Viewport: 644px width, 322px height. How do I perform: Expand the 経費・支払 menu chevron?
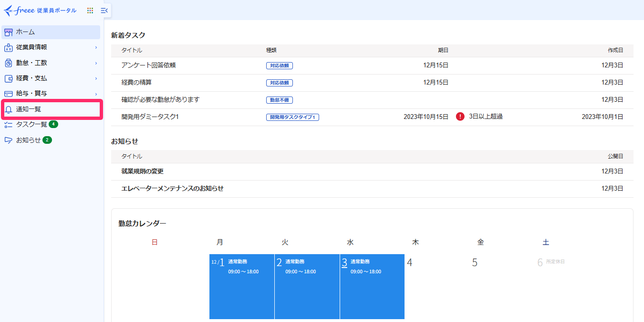click(95, 78)
